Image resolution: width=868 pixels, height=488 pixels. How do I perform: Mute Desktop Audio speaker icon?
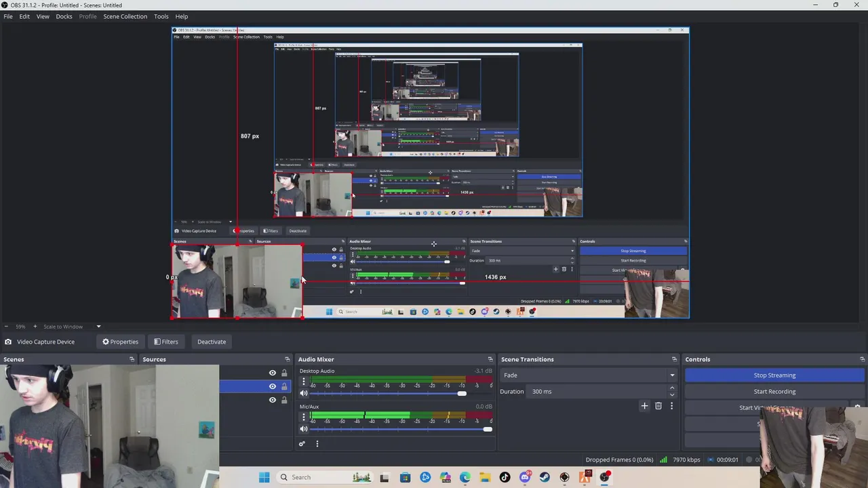point(304,394)
